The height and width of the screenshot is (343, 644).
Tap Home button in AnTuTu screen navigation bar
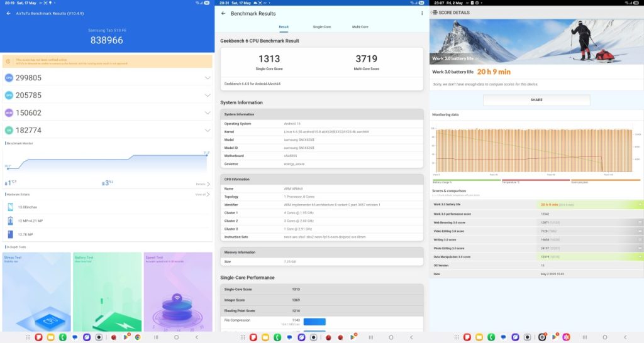click(176, 337)
